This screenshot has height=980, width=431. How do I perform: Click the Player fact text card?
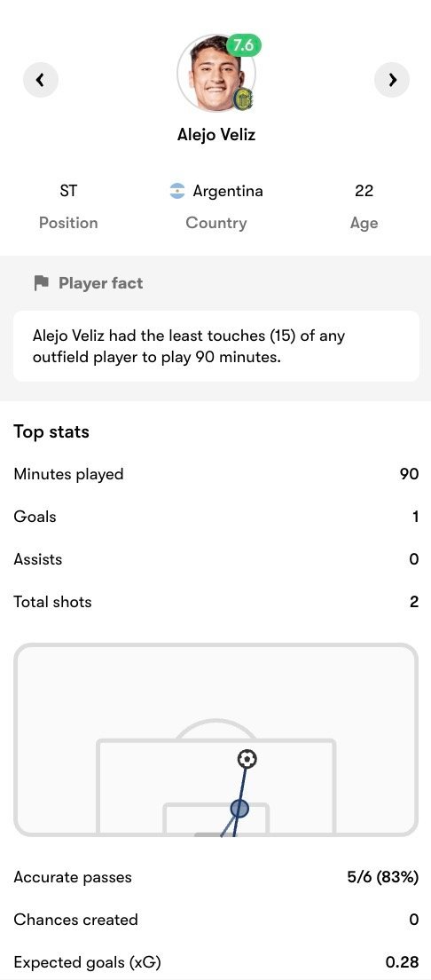click(x=216, y=346)
